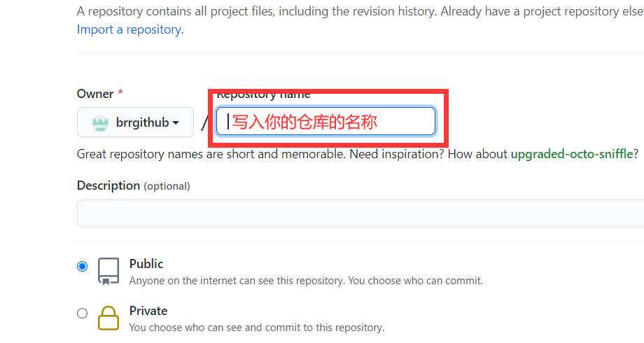Select the Public radio button
Viewport: 644px width, 343px height.
pos(82,266)
